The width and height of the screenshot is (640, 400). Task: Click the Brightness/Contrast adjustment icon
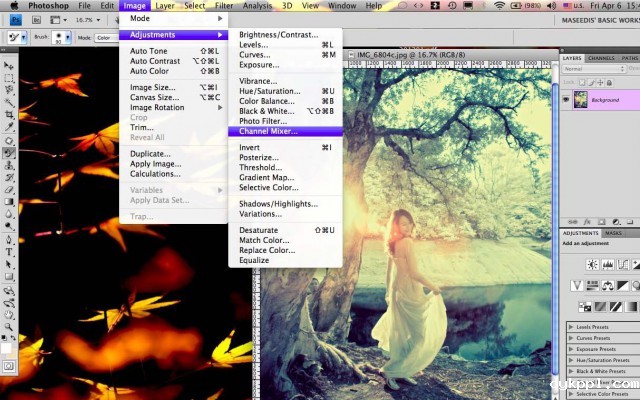(x=592, y=264)
